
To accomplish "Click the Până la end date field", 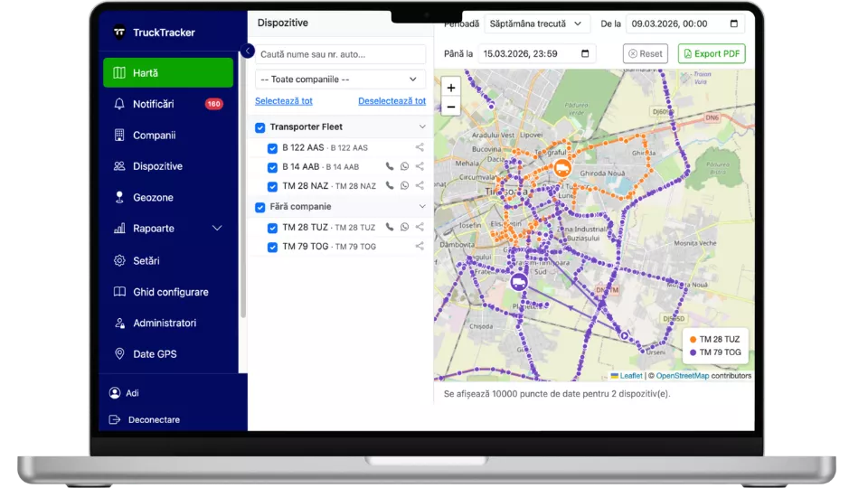I will 536,53.
